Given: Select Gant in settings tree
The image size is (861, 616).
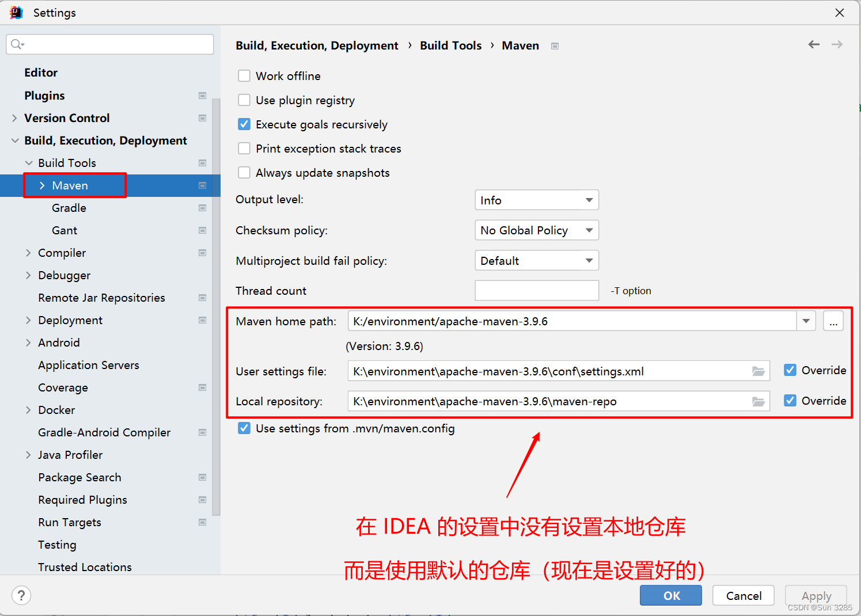Looking at the screenshot, I should [65, 230].
